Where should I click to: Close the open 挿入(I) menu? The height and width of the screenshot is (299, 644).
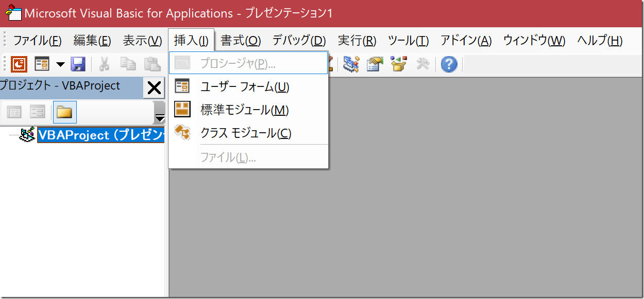[x=191, y=41]
